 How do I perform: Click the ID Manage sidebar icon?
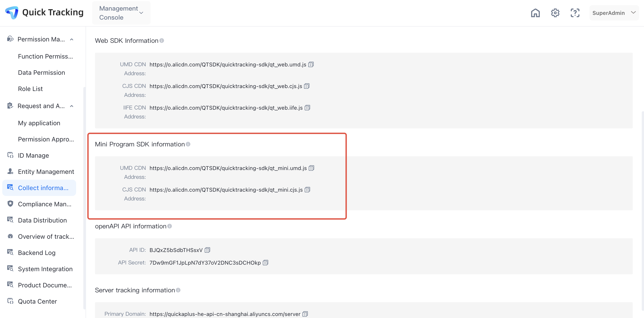point(10,155)
